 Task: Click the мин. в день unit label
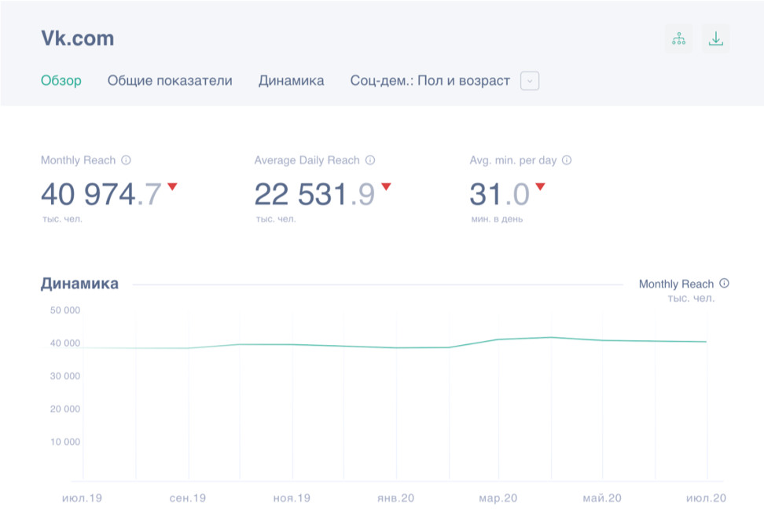(x=497, y=219)
